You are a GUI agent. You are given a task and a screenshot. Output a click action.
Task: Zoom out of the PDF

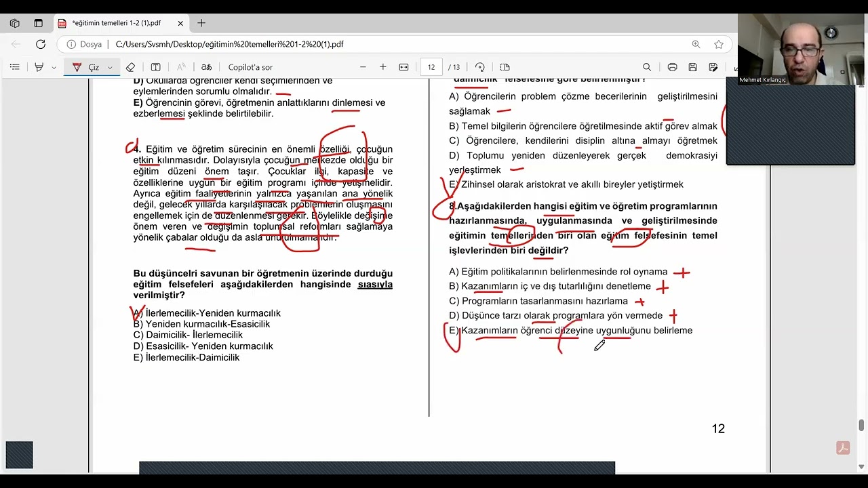[363, 67]
